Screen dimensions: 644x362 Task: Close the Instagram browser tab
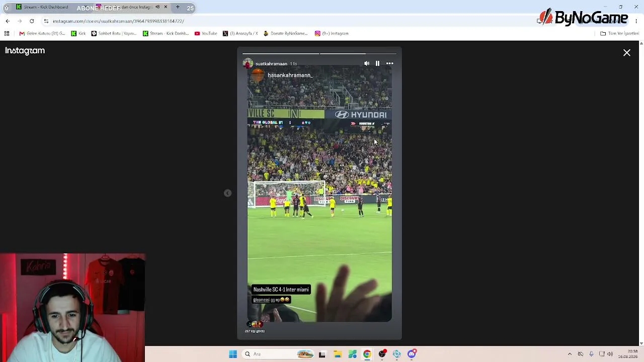166,7
